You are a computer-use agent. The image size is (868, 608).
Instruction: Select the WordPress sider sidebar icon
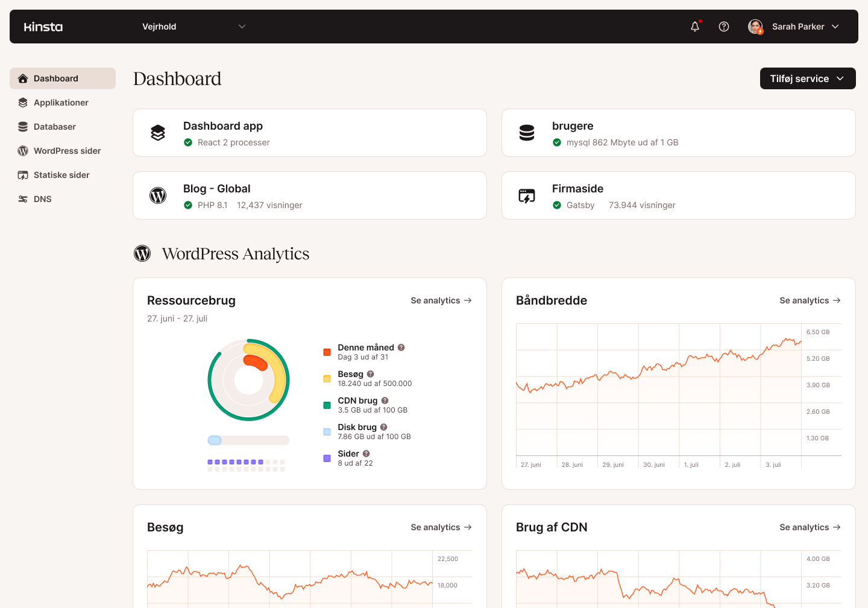click(x=23, y=151)
